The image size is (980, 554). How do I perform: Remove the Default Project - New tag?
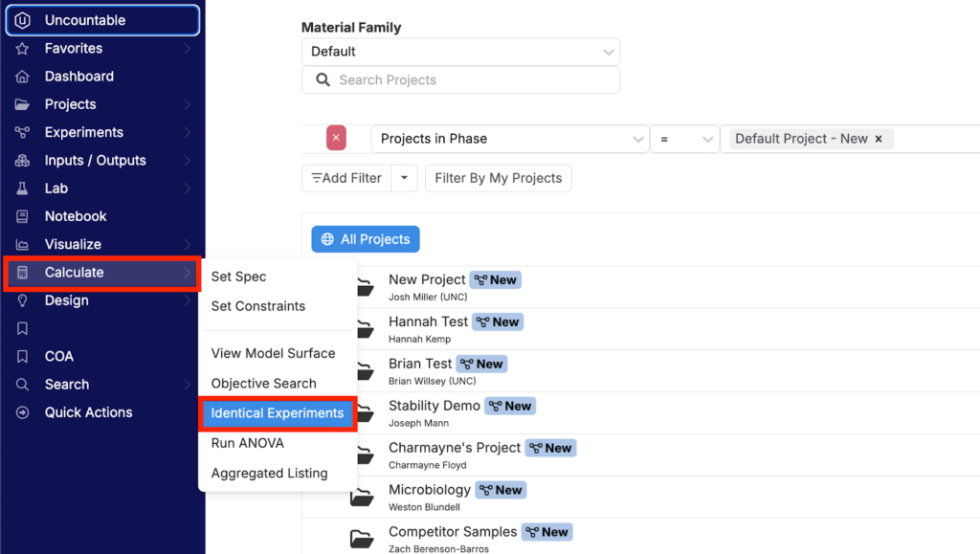click(x=879, y=139)
